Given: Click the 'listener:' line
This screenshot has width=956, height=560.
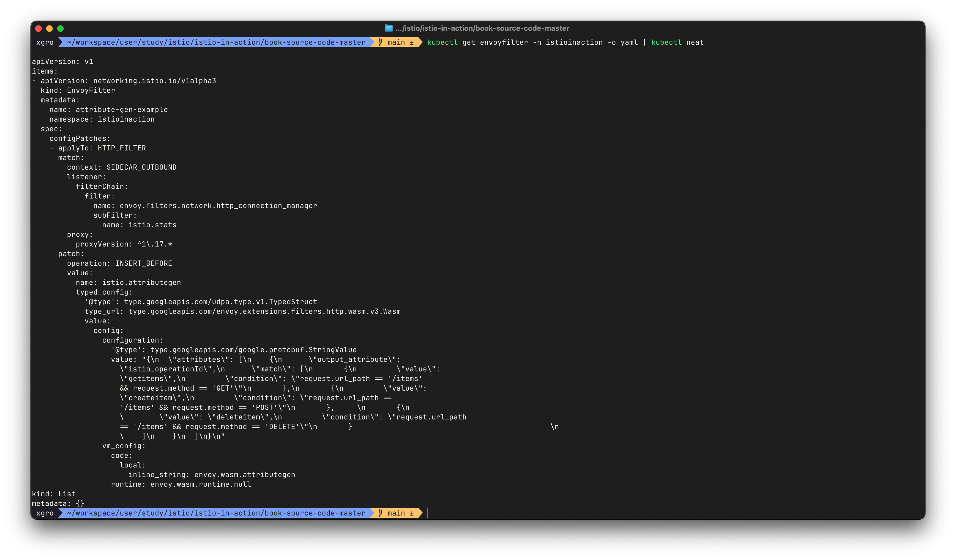Looking at the screenshot, I should point(86,177).
